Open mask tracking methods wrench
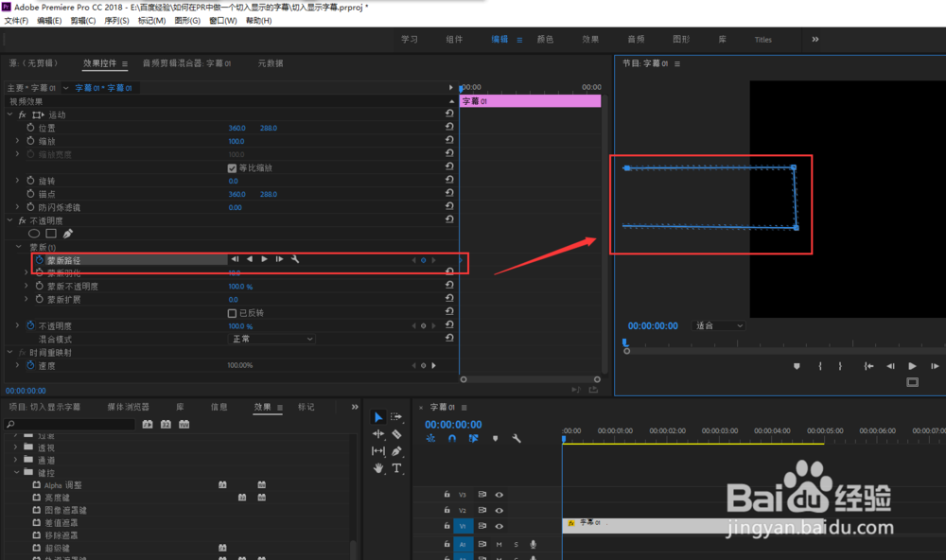 point(295,259)
